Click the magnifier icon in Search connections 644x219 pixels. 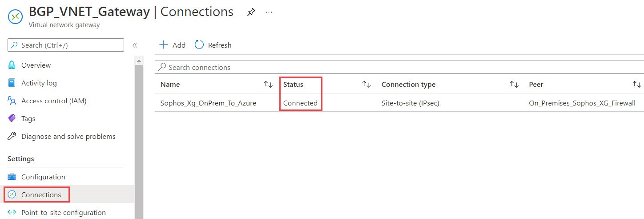click(x=162, y=67)
